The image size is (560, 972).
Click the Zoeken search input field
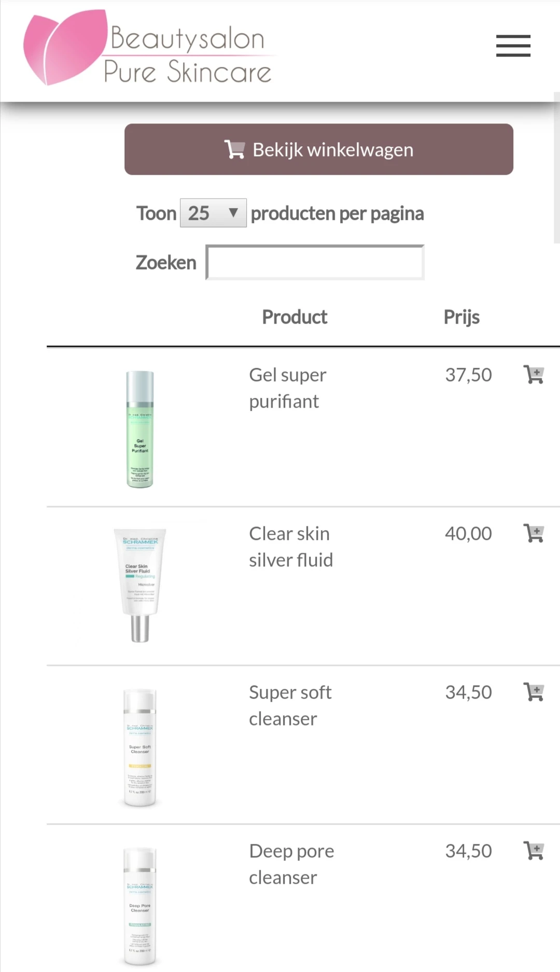315,262
